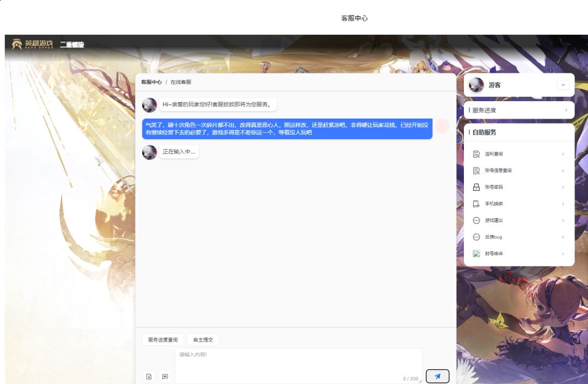The height and width of the screenshot is (384, 588).
Task: Focus the 请输入内容 message input box
Action: tap(298, 366)
